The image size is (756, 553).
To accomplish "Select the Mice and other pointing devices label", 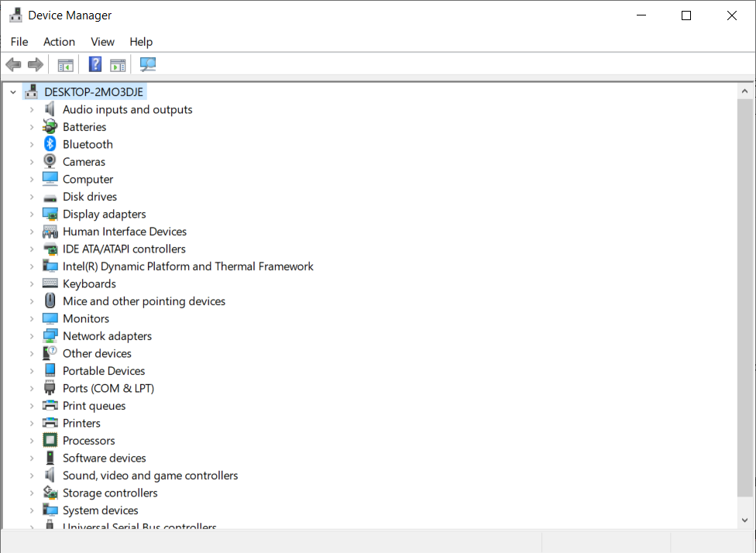I will pos(143,301).
